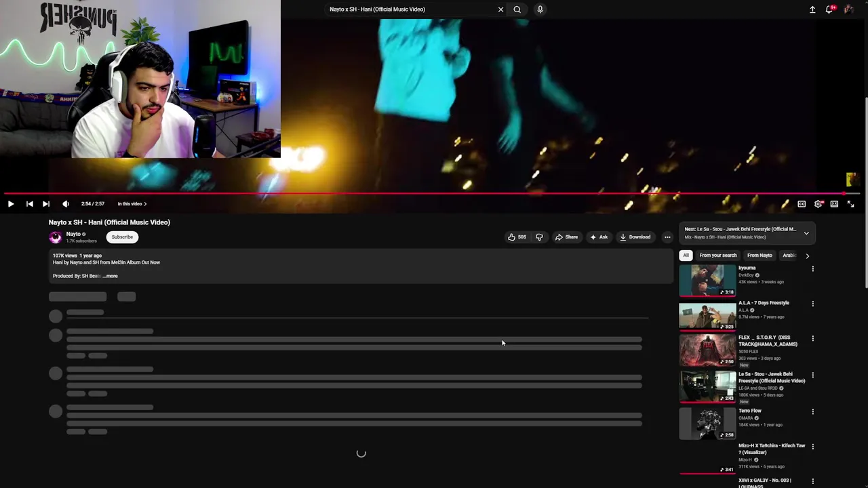Select the 'From Nayto' chip
868x488 pixels.
coord(759,256)
